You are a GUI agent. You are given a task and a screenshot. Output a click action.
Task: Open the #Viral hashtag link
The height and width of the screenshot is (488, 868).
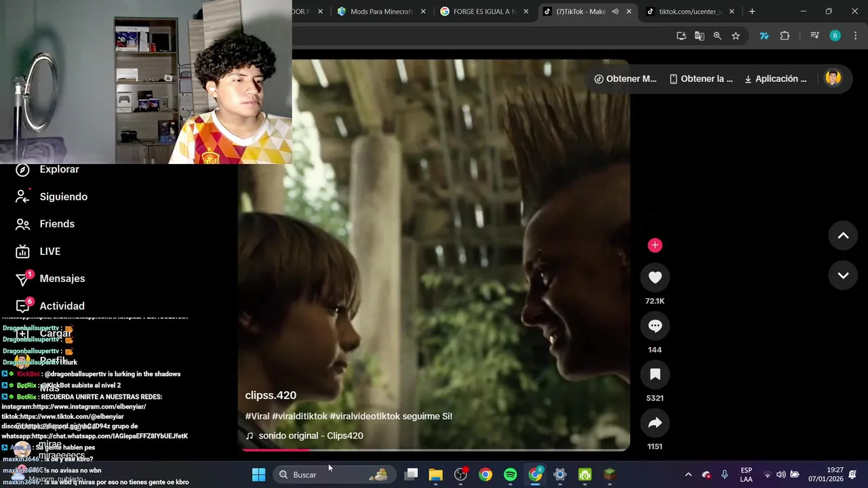click(257, 416)
